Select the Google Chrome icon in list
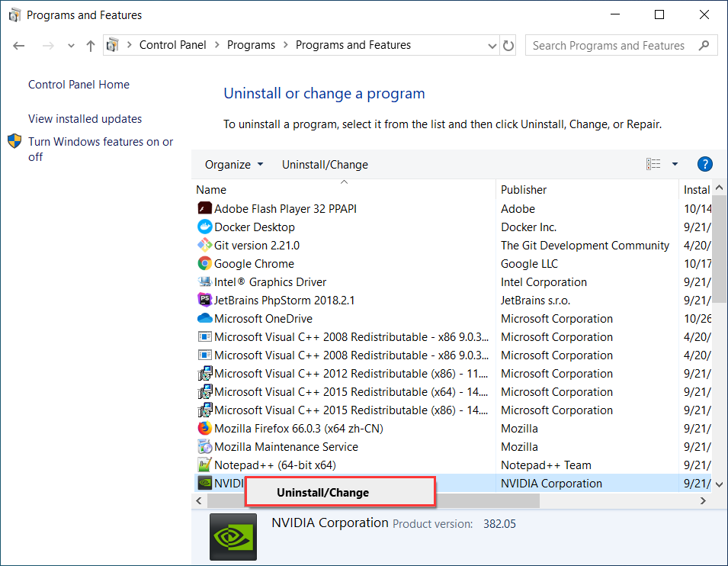 click(204, 264)
